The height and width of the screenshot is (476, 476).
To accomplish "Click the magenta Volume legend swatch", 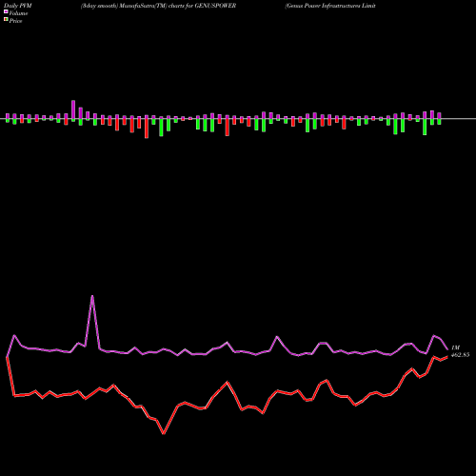I will coord(6,12).
